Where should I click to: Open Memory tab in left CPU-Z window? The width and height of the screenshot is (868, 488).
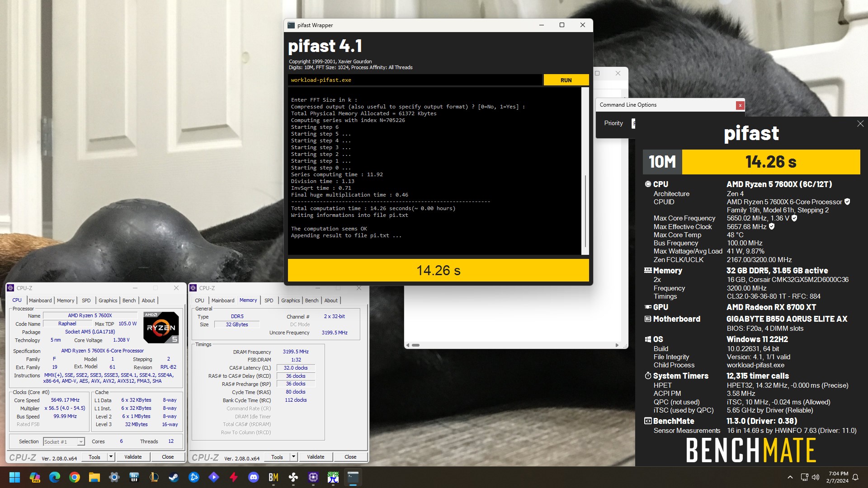pos(66,300)
